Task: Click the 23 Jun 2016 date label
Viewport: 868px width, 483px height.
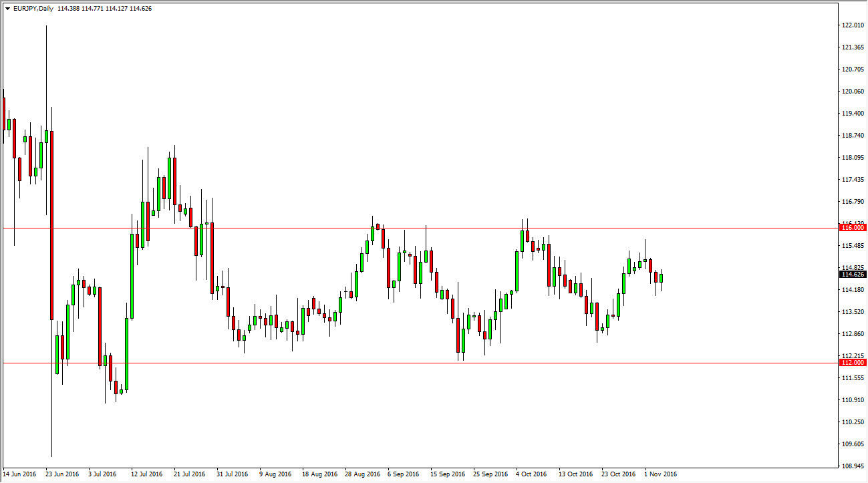Action: pos(62,474)
